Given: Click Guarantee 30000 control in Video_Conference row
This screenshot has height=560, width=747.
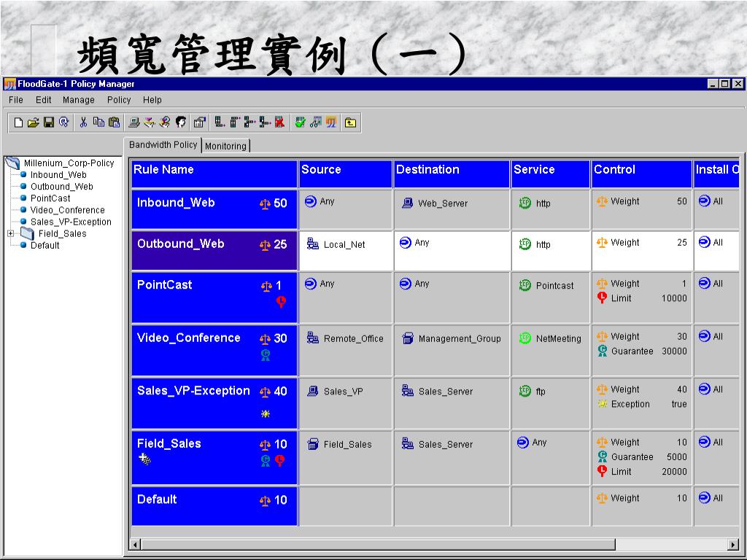Looking at the screenshot, I should 642,351.
